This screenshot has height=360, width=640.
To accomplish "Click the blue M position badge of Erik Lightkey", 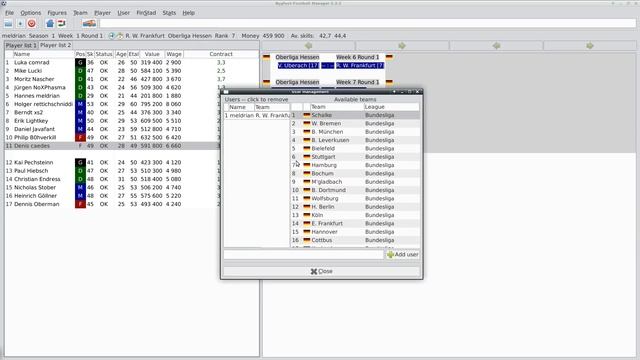I will (80, 121).
